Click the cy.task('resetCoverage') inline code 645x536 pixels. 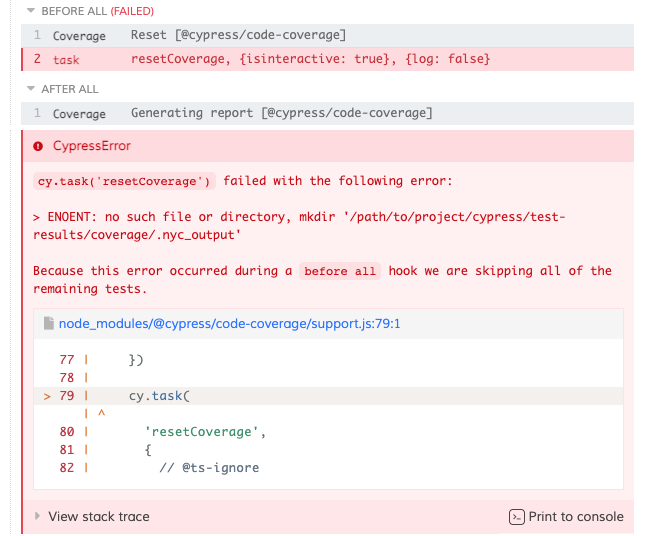tap(124, 181)
